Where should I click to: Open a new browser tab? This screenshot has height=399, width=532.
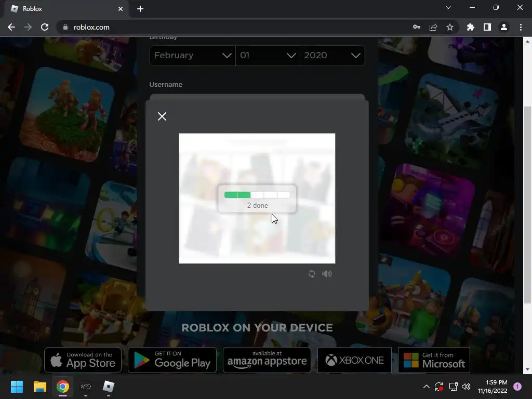(140, 9)
